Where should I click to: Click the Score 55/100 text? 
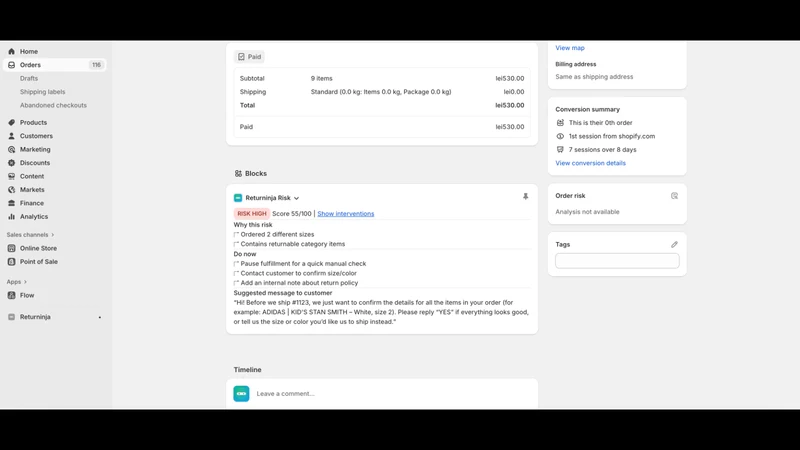coord(291,214)
